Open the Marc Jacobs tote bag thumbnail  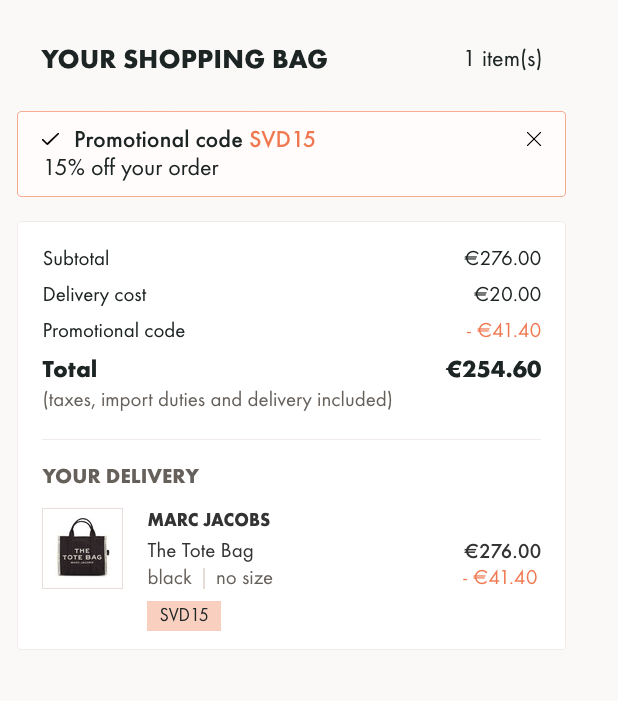(x=82, y=548)
